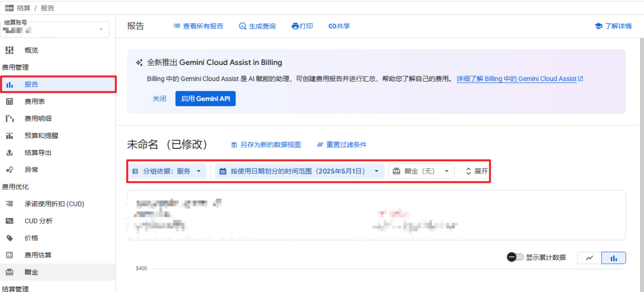The width and height of the screenshot is (644, 292).
Task: Open CUD 分析 in the sidebar
Action: 39,221
